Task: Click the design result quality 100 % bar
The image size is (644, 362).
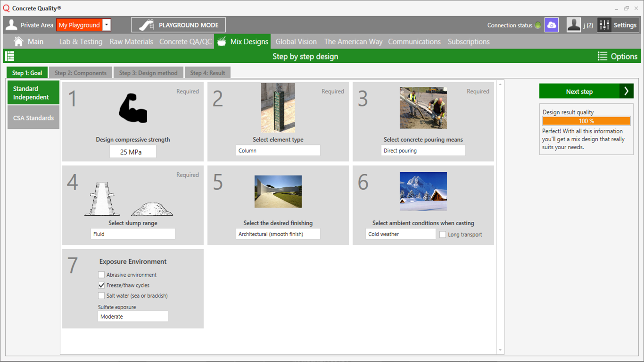Action: click(x=586, y=121)
